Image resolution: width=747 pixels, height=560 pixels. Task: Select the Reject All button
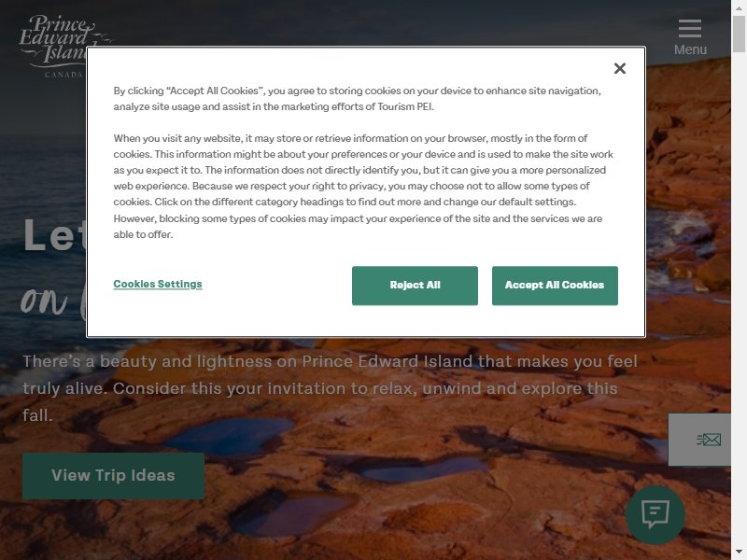click(415, 286)
